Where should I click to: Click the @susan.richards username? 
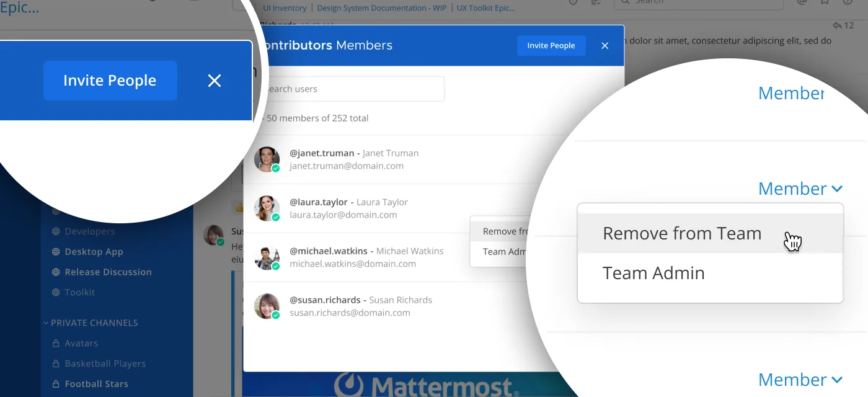[x=325, y=300]
